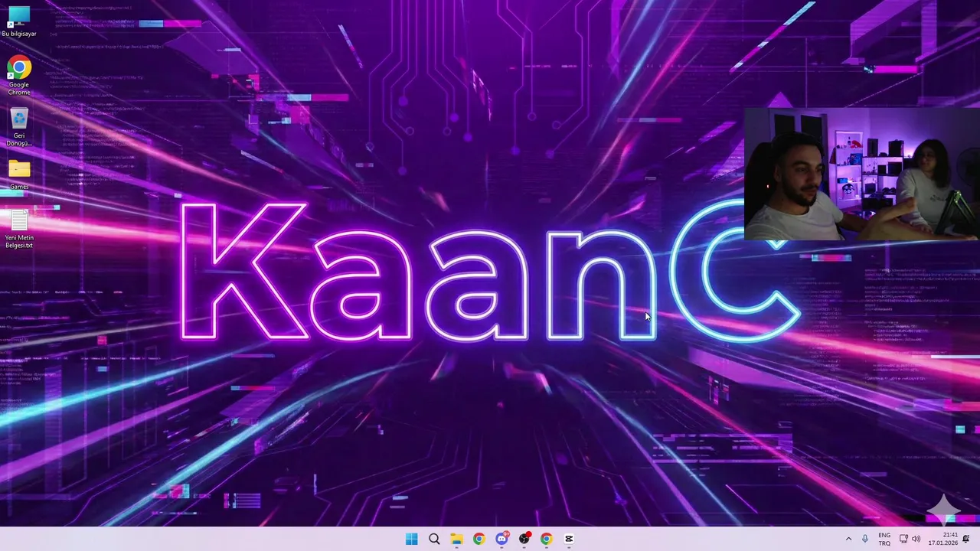The width and height of the screenshot is (980, 551).
Task: Open second Chrome icon next to CapCut
Action: pyautogui.click(x=546, y=539)
